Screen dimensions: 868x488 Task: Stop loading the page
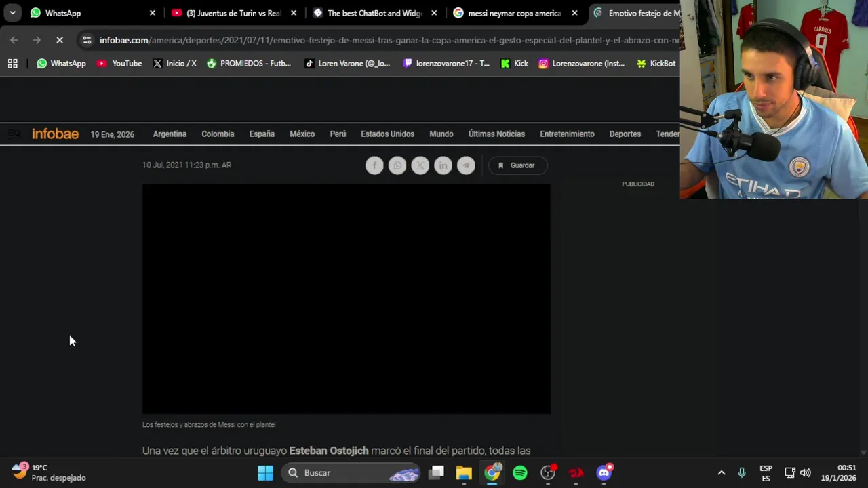click(60, 40)
